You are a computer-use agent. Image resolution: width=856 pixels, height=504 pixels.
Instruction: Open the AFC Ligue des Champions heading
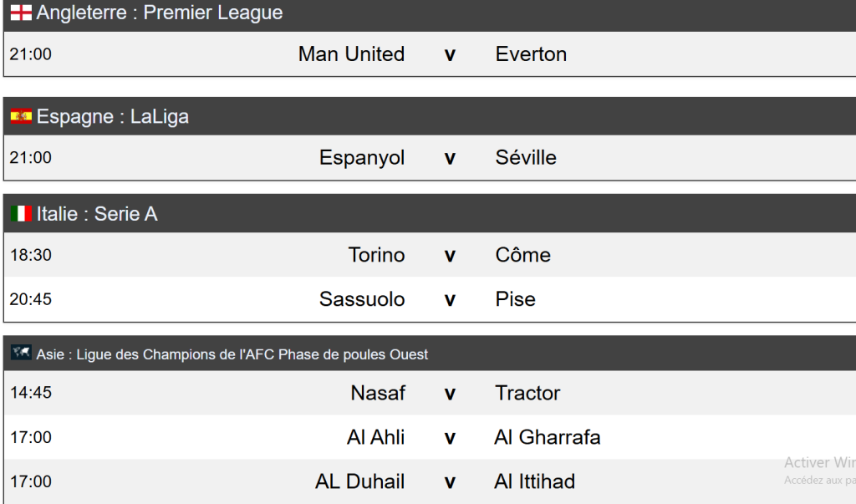coord(232,354)
